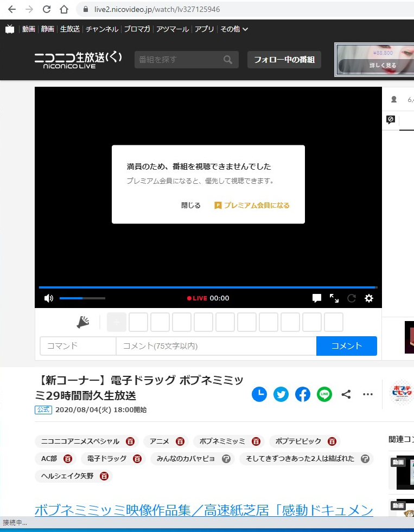Click the address bar URL

(157, 9)
